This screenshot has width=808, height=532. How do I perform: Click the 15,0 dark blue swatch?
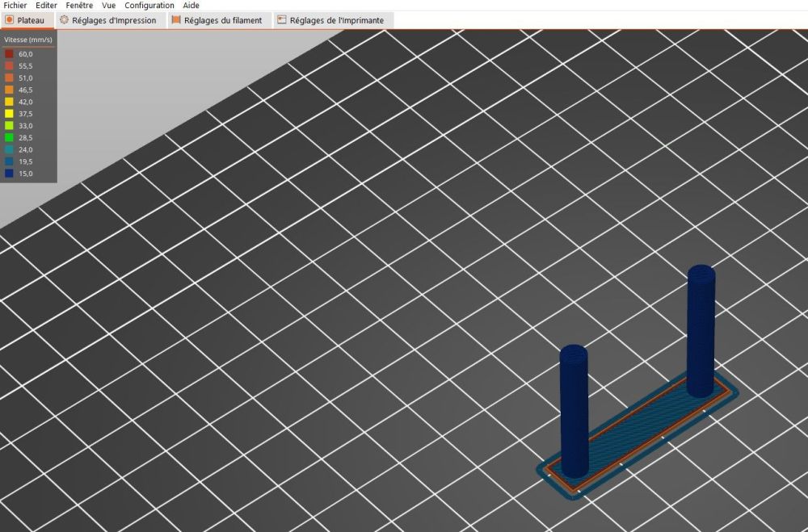point(9,174)
